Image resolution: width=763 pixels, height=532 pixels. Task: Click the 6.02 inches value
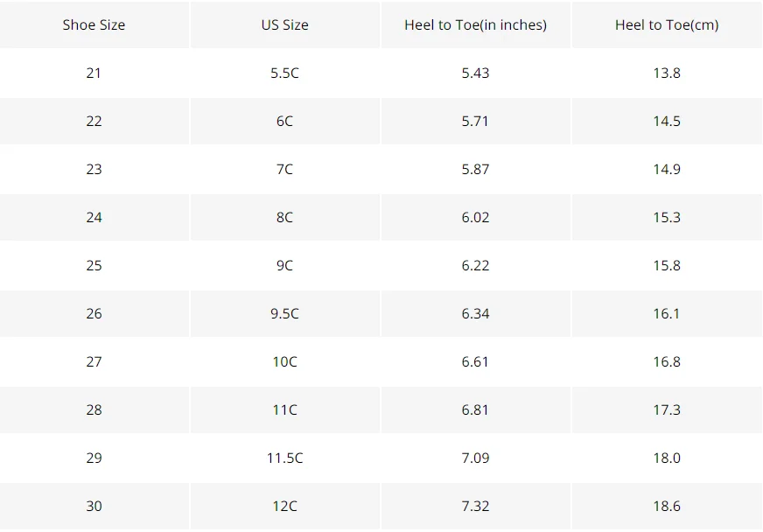coord(475,217)
